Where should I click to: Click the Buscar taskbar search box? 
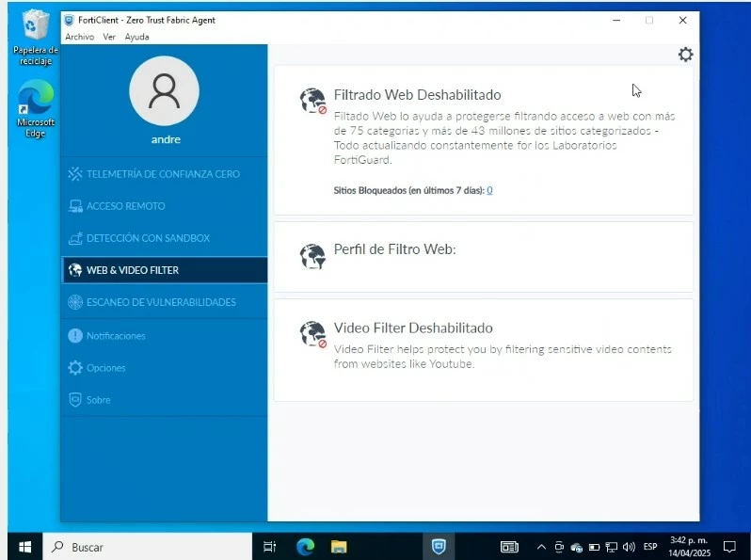tap(148, 547)
